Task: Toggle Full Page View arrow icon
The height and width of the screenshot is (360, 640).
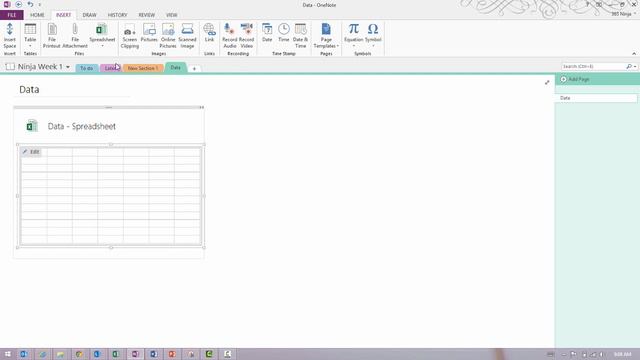Action: tap(547, 82)
